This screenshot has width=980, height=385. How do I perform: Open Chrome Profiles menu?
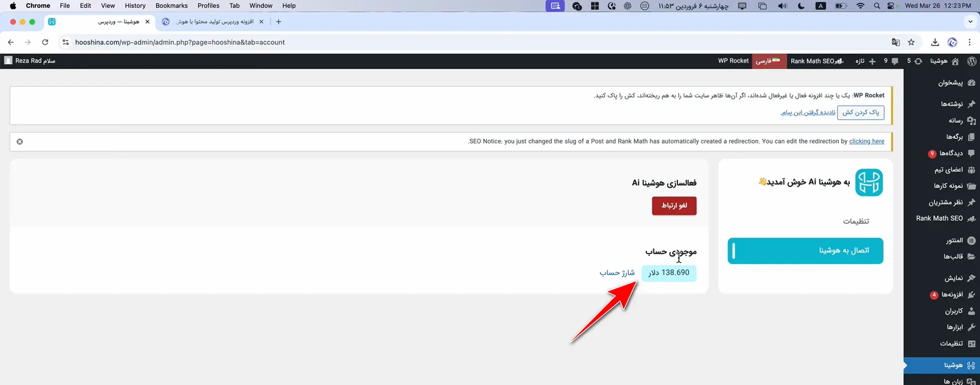click(x=208, y=6)
